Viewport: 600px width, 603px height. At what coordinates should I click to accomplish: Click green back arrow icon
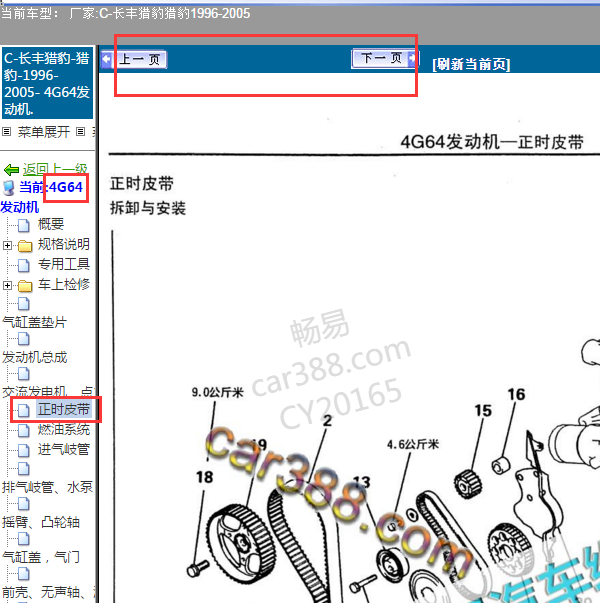(x=11, y=170)
